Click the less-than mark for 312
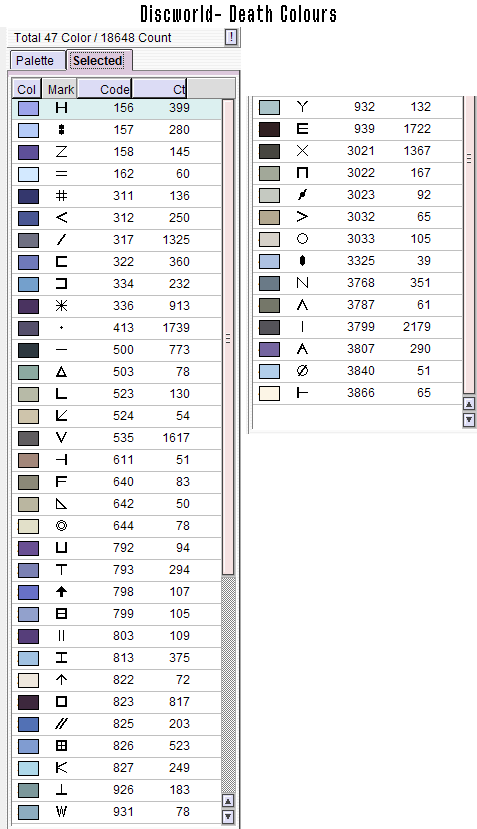477x829 pixels. pyautogui.click(x=61, y=218)
